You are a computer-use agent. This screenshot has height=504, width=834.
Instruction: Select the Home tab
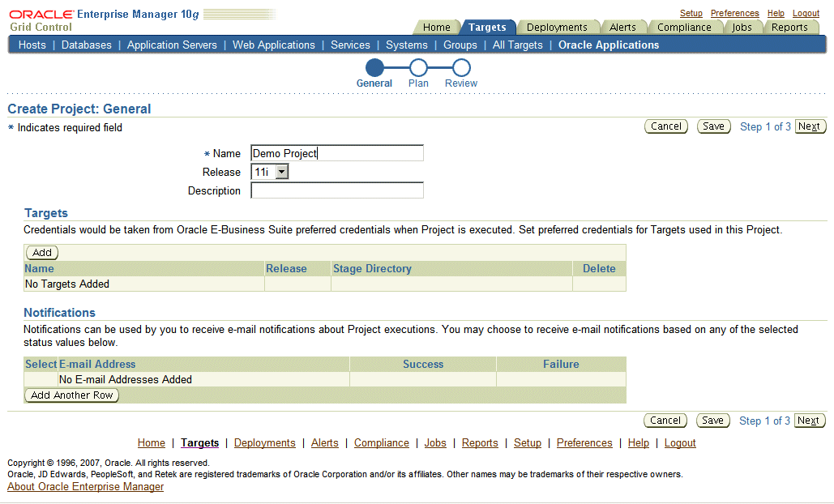coord(436,27)
